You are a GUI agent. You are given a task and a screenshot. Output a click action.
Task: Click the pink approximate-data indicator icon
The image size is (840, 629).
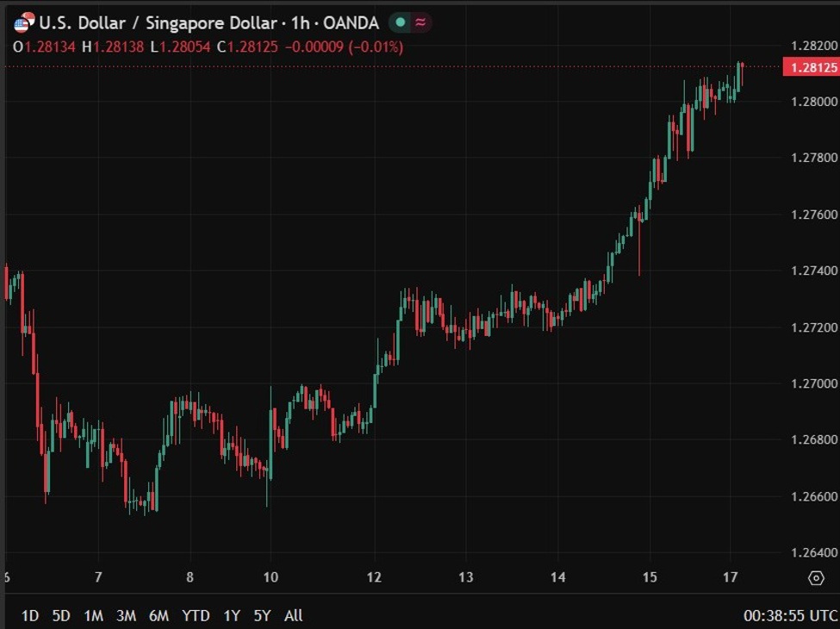pos(421,22)
